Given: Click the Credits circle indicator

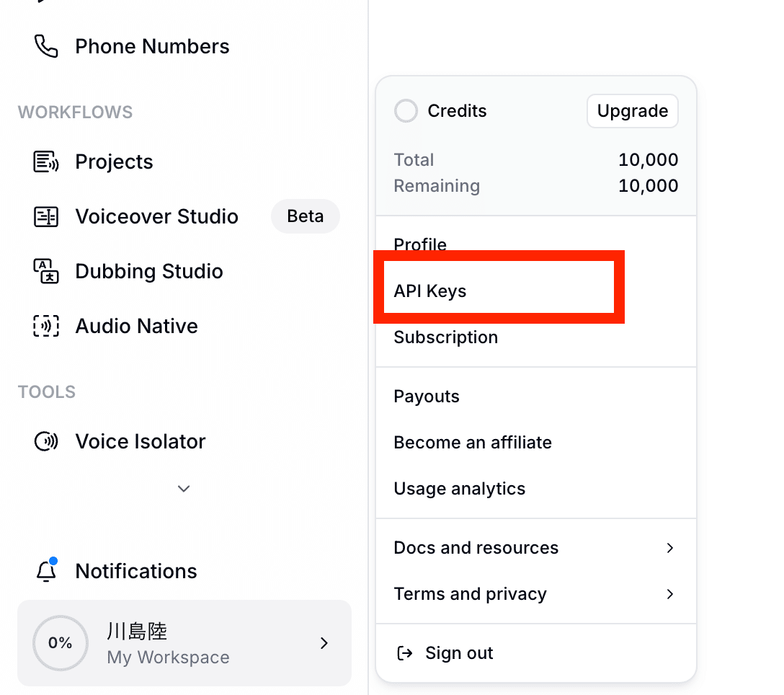Looking at the screenshot, I should pyautogui.click(x=406, y=111).
